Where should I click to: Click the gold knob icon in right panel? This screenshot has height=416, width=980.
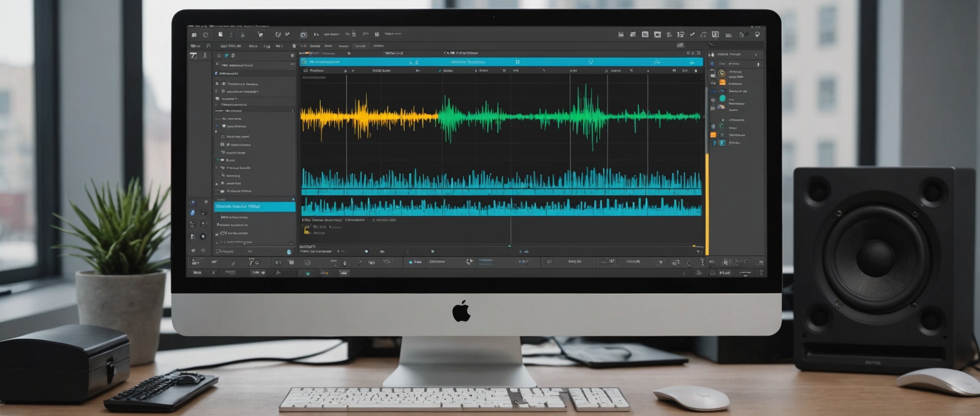tap(722, 73)
